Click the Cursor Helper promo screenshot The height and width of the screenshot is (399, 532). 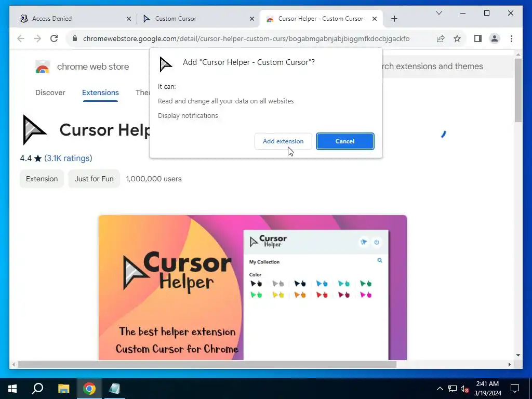click(252, 287)
